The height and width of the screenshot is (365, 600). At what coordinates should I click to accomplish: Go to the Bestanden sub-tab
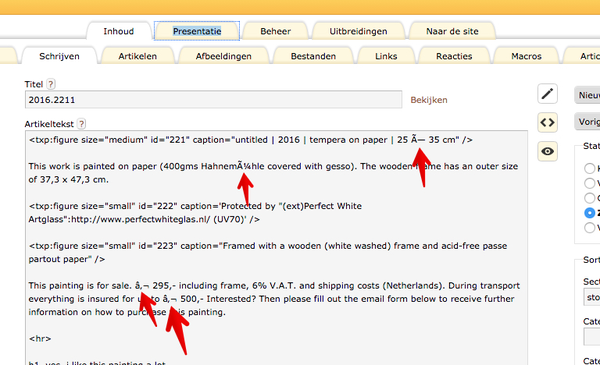pos(313,56)
